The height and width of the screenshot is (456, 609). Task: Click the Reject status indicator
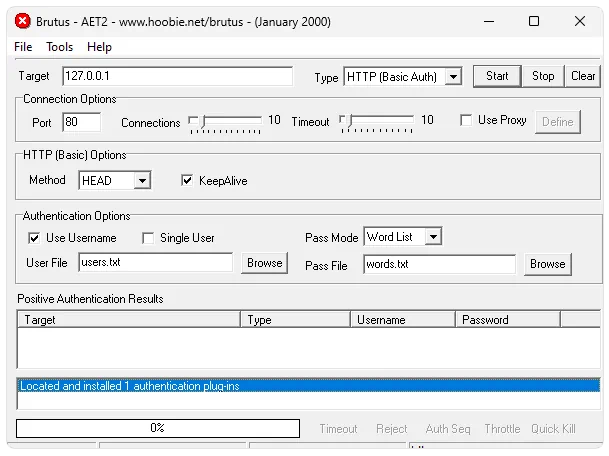392,429
